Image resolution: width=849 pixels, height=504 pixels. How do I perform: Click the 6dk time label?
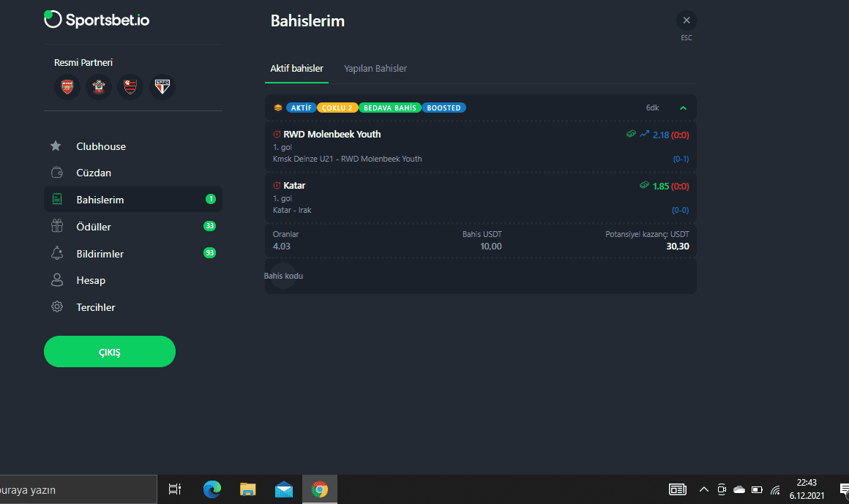(652, 108)
